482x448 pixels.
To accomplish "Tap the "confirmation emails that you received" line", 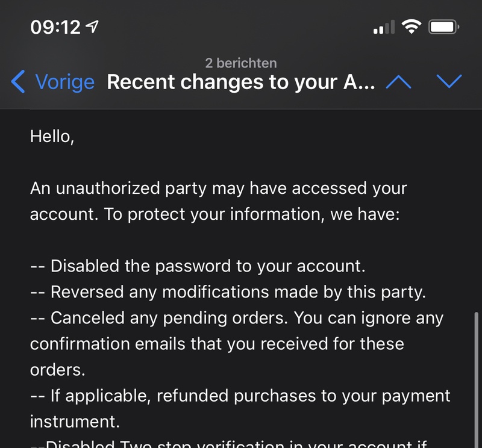I will (x=217, y=344).
